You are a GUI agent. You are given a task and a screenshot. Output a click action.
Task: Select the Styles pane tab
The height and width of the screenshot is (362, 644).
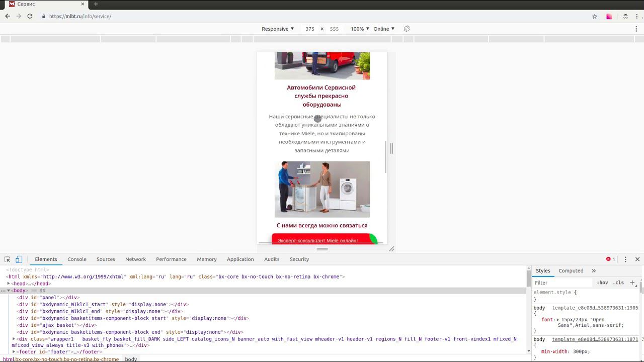(543, 270)
